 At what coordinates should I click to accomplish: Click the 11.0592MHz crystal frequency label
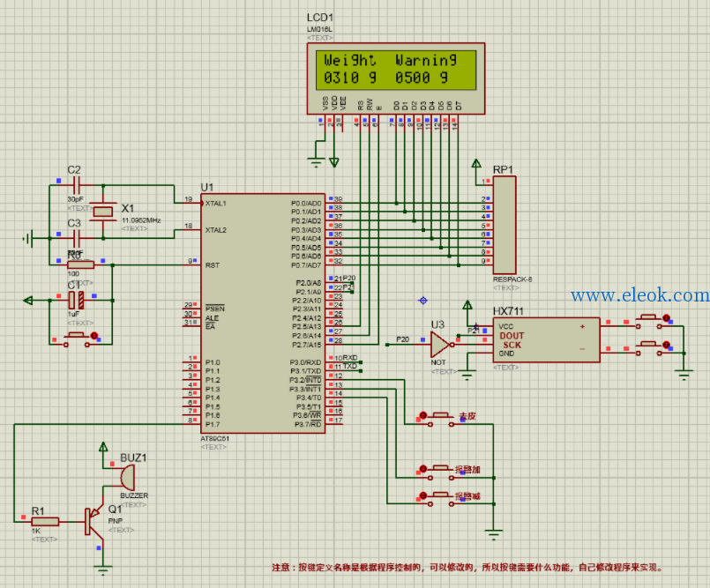tap(141, 220)
